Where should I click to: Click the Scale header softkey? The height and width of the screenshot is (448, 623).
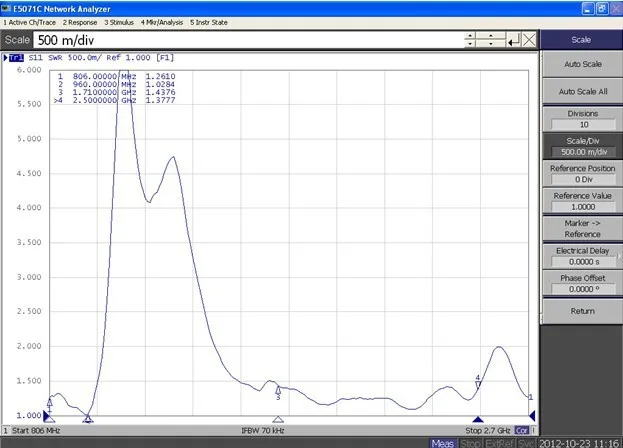pyautogui.click(x=581, y=40)
